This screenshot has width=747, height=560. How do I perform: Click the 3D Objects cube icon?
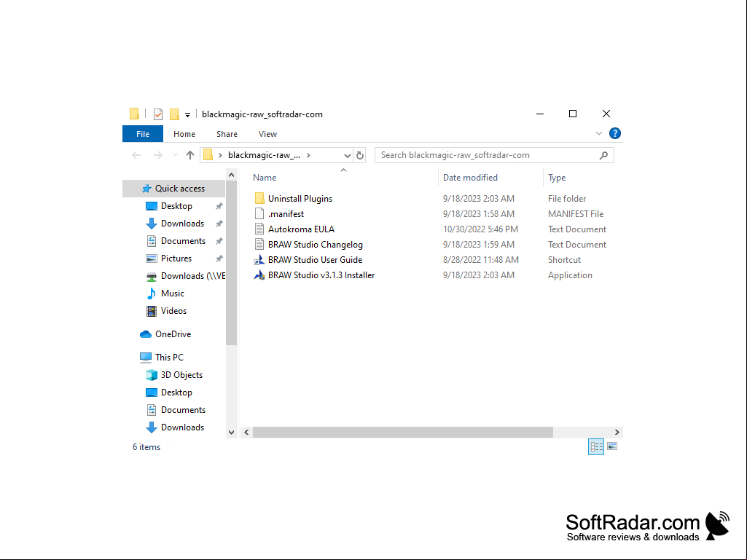(152, 375)
